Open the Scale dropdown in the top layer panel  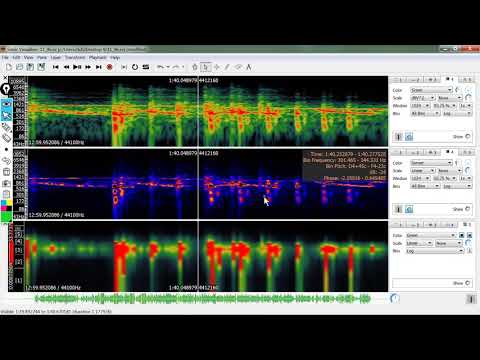coord(423,98)
